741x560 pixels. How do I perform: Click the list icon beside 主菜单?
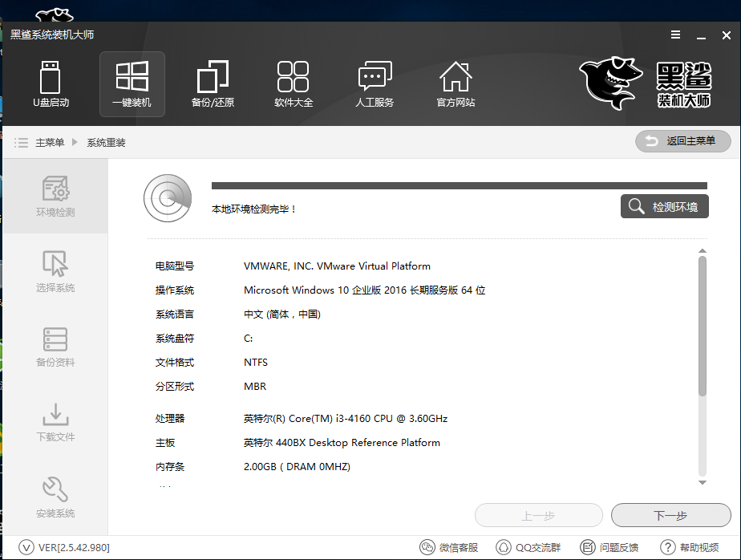pyautogui.click(x=21, y=142)
